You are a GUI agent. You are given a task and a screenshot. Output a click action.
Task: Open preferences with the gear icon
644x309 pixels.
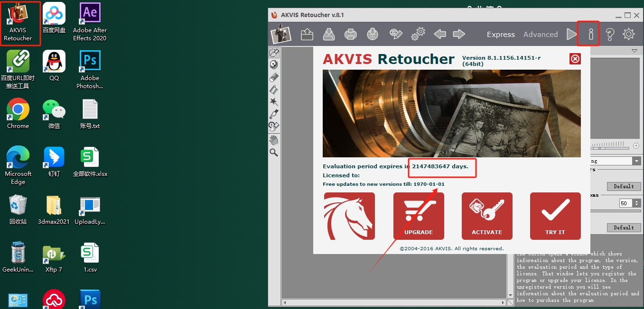click(x=629, y=34)
